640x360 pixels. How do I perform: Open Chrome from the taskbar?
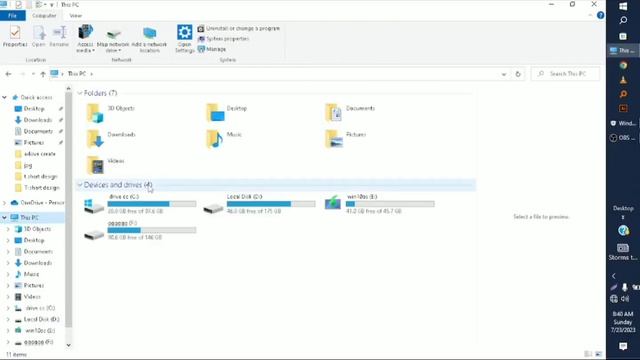pyautogui.click(x=623, y=65)
